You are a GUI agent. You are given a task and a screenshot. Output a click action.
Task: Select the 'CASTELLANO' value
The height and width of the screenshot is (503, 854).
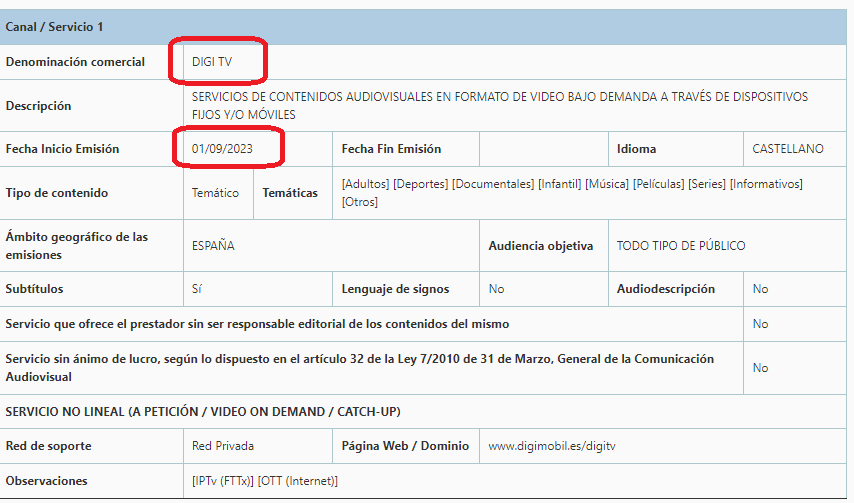click(788, 149)
